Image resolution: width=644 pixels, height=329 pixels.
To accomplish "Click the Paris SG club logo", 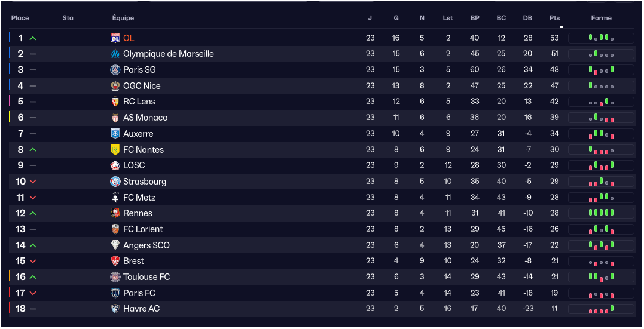I will pos(115,70).
